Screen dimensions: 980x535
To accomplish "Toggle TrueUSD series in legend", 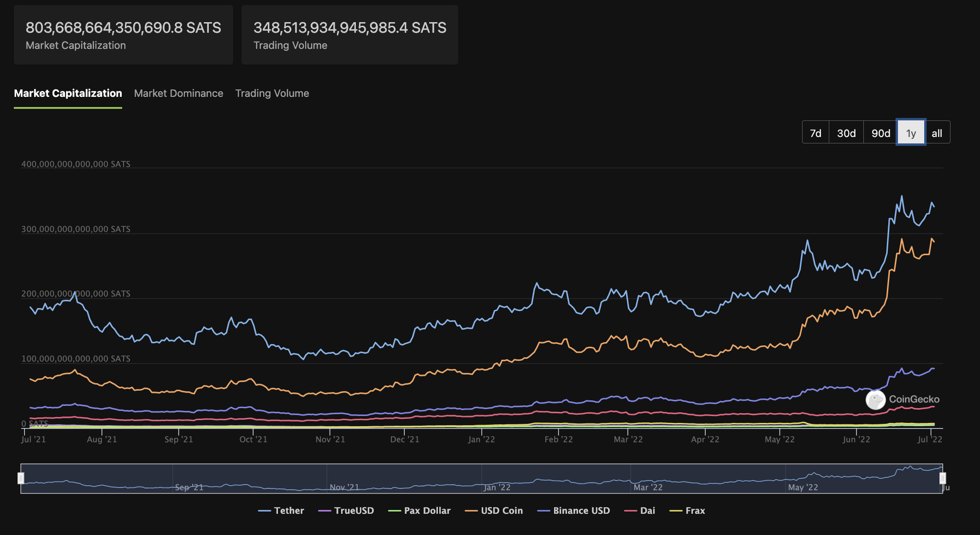I will point(346,511).
